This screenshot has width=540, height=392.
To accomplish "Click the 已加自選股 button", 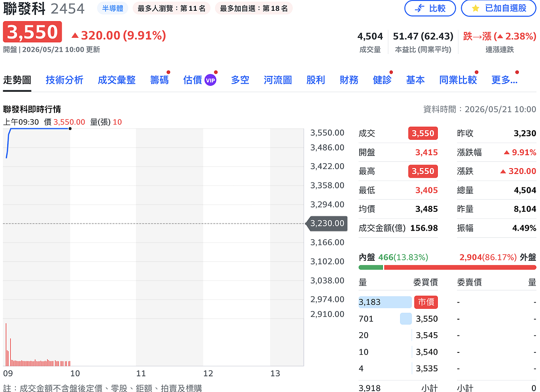I will 499,8.
